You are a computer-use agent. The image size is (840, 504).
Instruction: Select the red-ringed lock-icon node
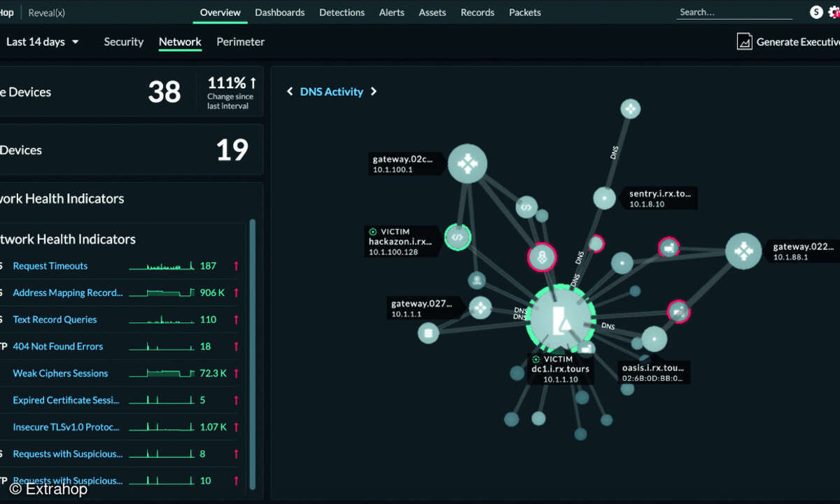pyautogui.click(x=541, y=258)
